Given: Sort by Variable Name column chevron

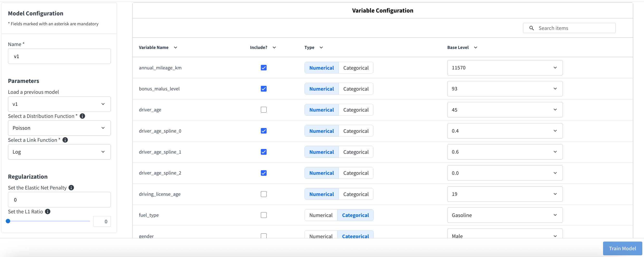Looking at the screenshot, I should [176, 47].
